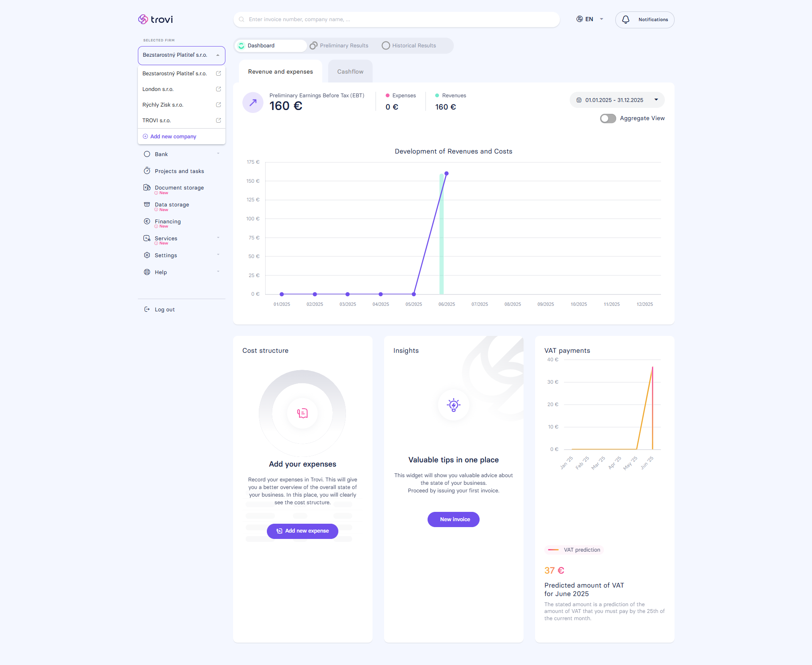Click the New invoice button

[x=453, y=519]
